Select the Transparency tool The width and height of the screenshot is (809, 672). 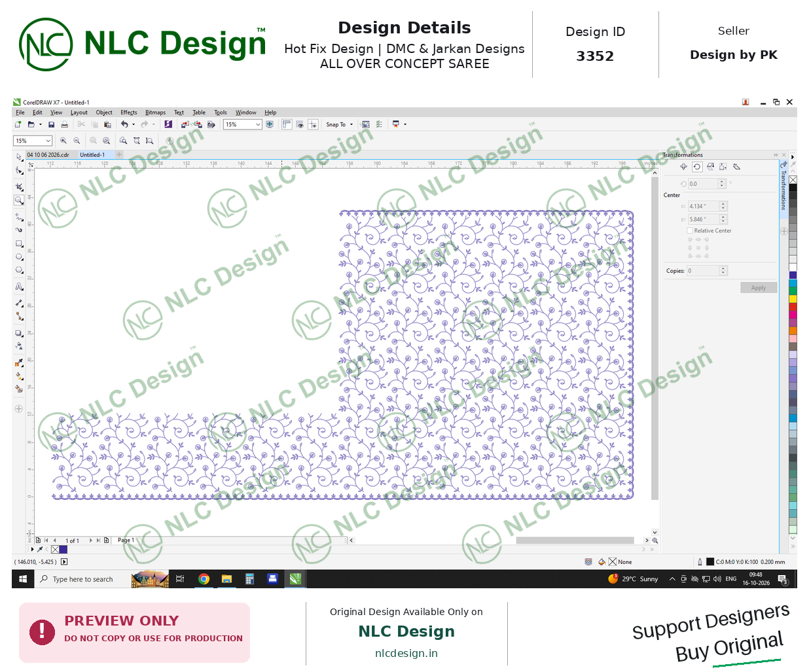19,346
